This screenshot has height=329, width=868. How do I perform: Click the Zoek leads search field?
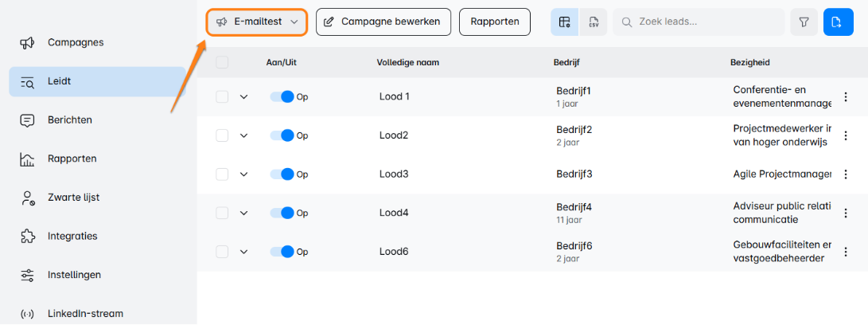704,22
